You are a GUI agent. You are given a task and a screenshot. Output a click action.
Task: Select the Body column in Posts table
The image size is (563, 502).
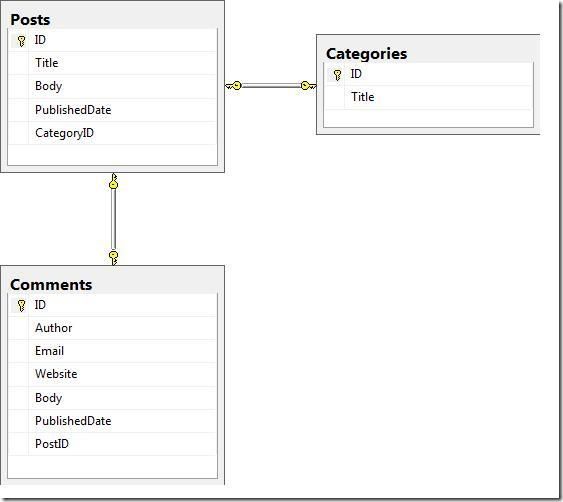click(112, 86)
